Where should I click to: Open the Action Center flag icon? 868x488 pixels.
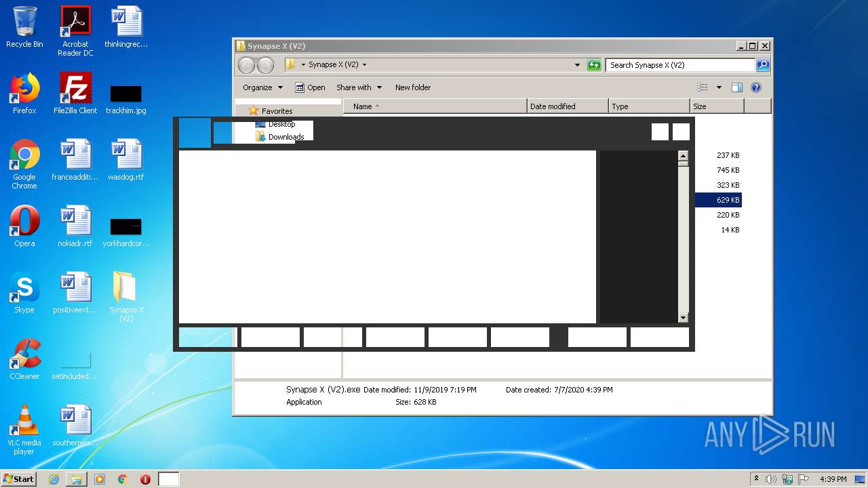(x=804, y=479)
